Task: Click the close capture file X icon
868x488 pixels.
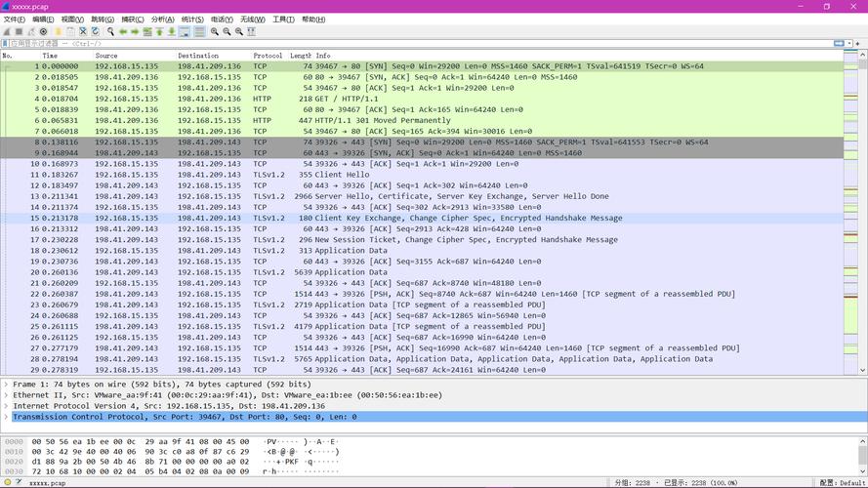Action: pos(83,32)
